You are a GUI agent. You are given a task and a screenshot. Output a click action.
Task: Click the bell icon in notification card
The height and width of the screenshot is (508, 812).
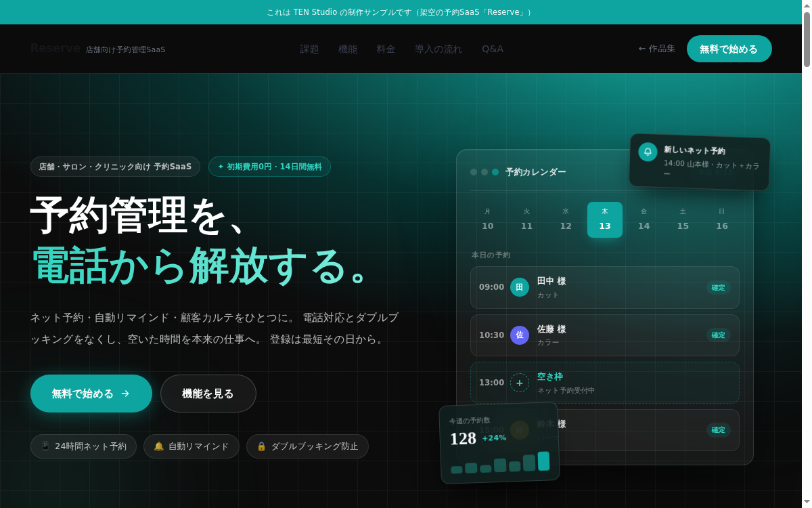(648, 152)
